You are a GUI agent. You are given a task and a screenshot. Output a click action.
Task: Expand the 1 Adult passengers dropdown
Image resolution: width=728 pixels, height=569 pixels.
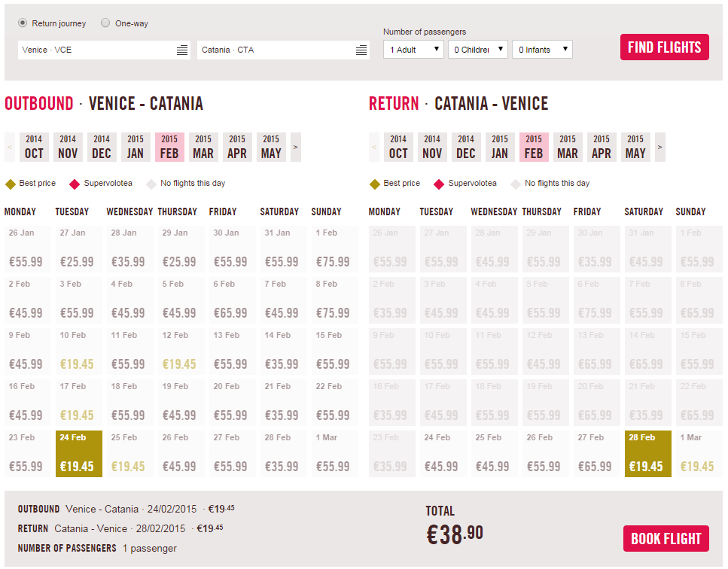point(413,49)
